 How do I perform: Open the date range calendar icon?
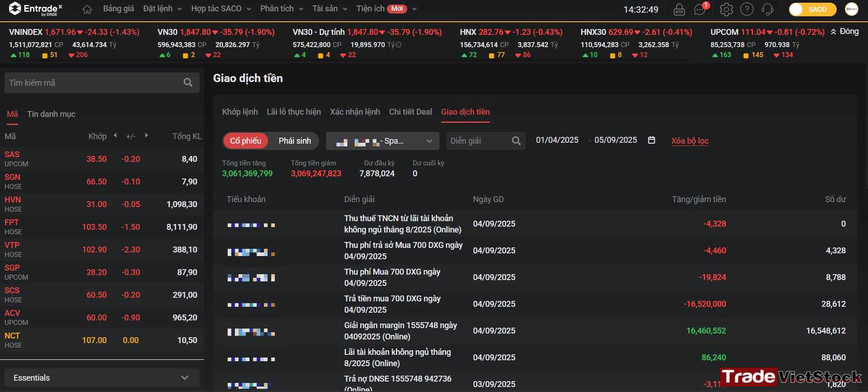click(x=651, y=140)
